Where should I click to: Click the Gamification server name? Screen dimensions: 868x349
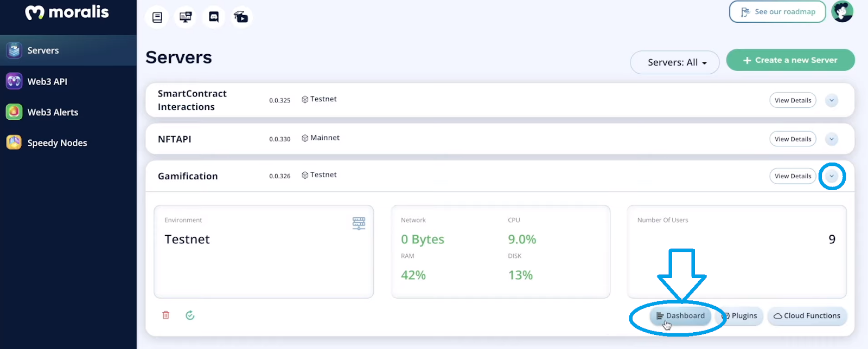tap(188, 176)
